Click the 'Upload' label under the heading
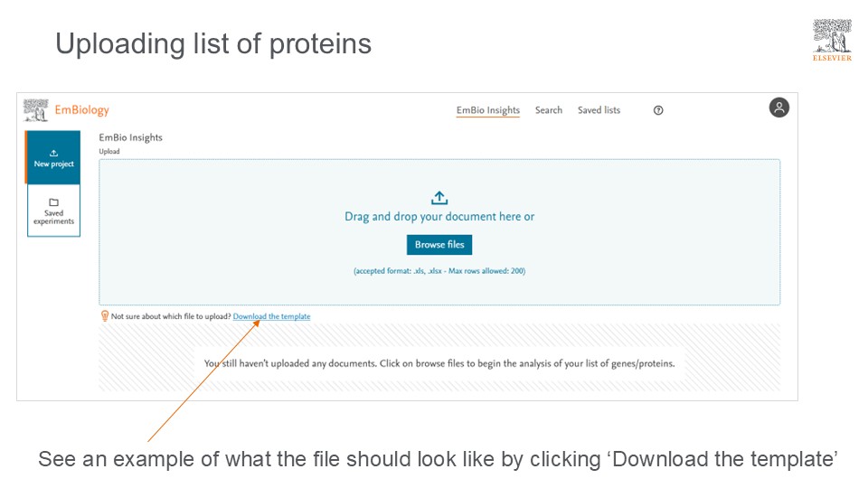The image size is (868, 488). [x=109, y=152]
